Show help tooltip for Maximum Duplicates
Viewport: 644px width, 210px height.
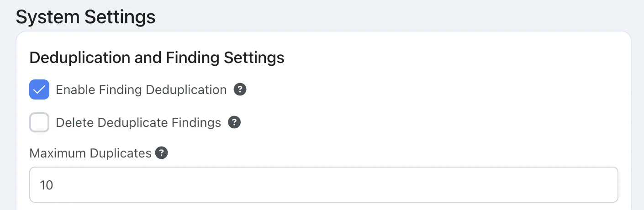point(161,153)
